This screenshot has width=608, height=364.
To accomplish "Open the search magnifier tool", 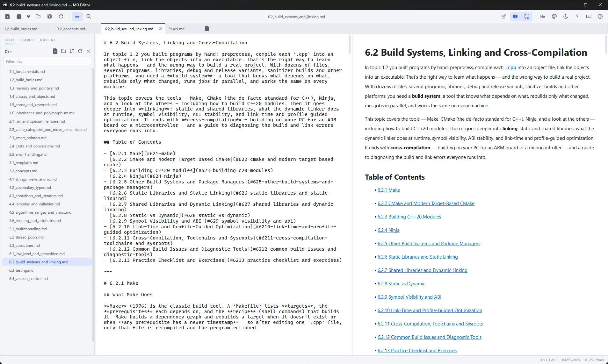I will 89,17.
